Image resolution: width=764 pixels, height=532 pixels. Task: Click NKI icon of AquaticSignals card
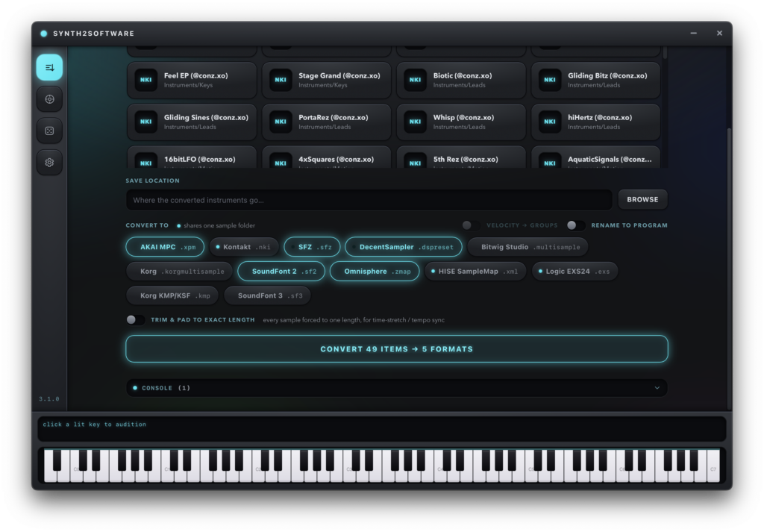coord(549,161)
